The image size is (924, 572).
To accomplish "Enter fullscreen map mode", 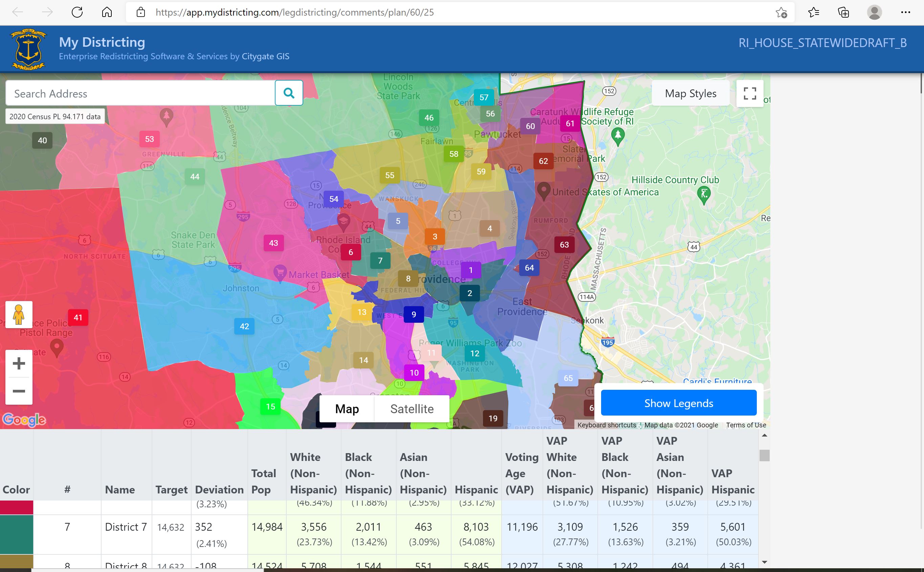I will pos(750,93).
